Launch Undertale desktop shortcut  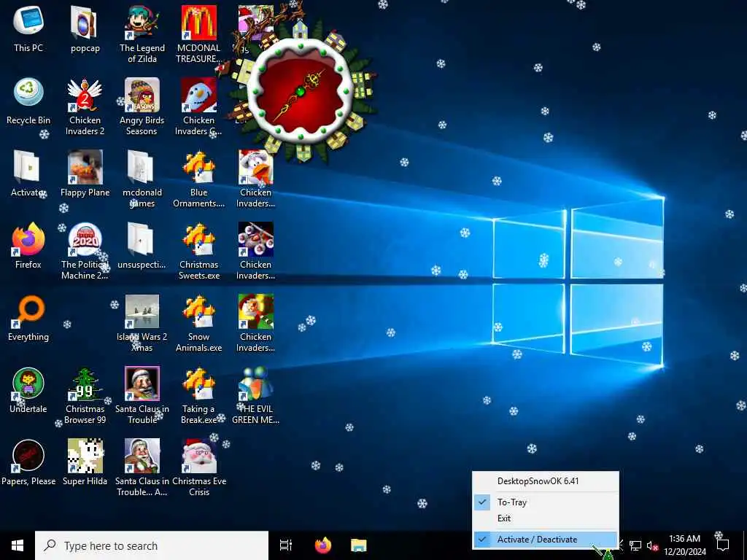[x=28, y=390]
